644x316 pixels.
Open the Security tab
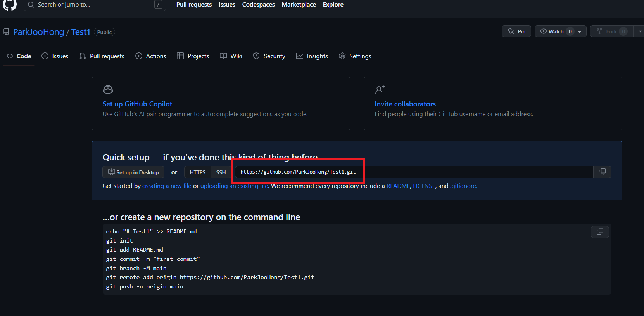tap(269, 56)
